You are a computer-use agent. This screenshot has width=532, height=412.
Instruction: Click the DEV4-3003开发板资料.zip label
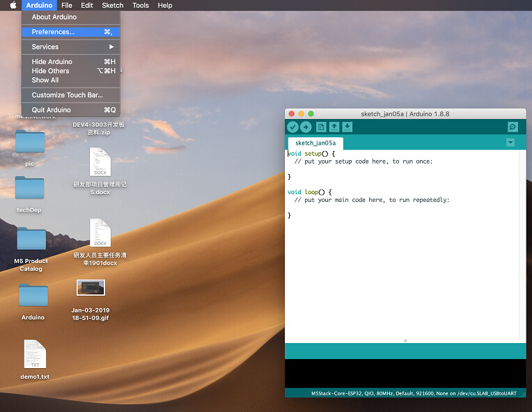99,129
